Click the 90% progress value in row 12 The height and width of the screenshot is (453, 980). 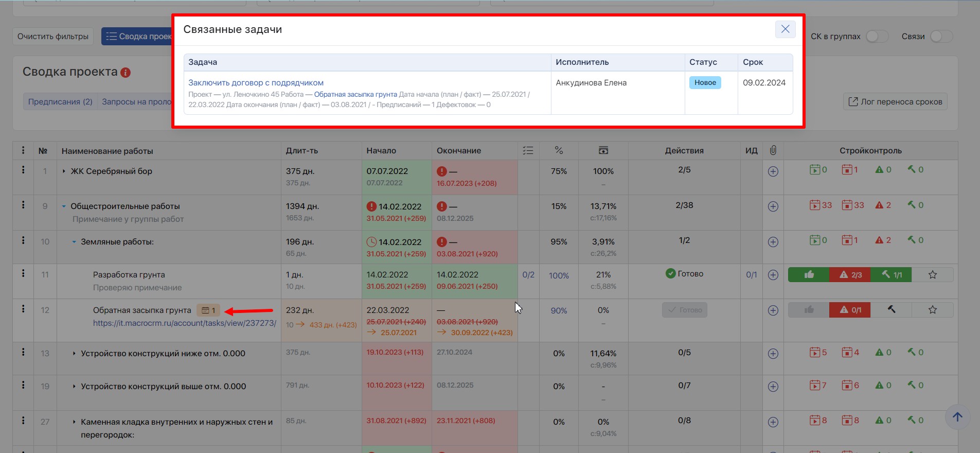point(559,311)
